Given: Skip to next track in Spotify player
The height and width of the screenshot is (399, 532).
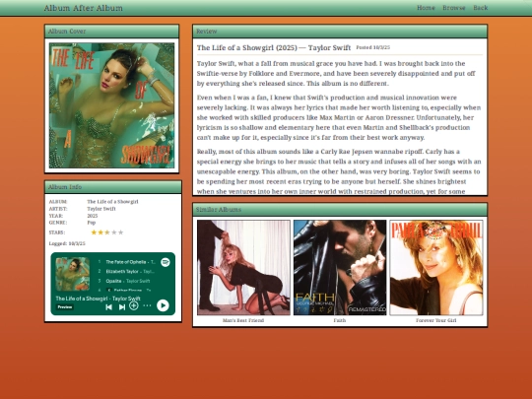Looking at the screenshot, I should tap(122, 307).
